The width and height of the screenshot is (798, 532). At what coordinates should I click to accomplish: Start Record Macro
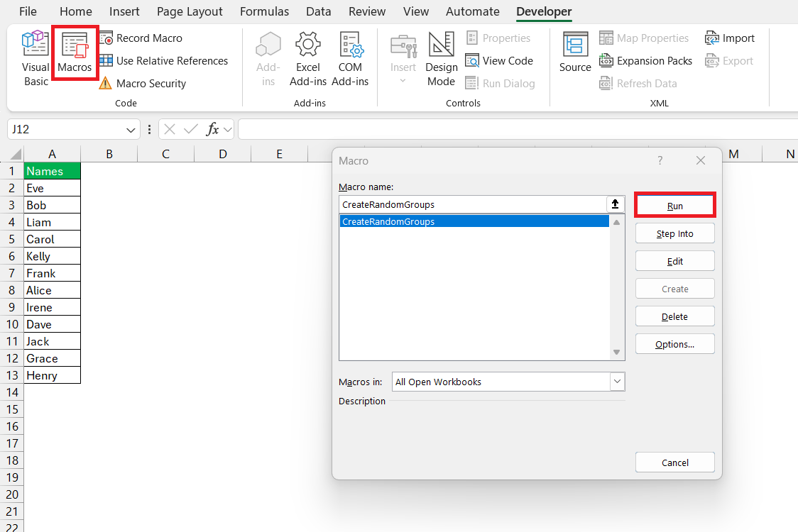(141, 38)
